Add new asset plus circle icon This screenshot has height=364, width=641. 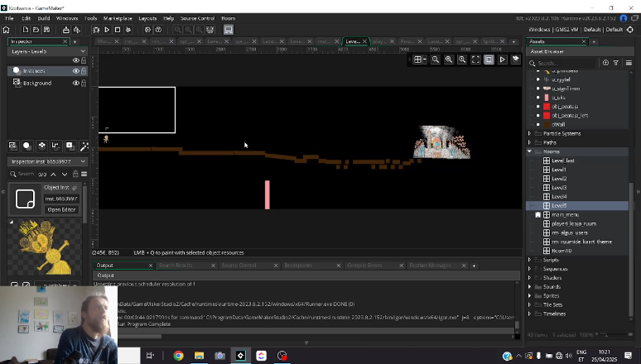pos(605,63)
